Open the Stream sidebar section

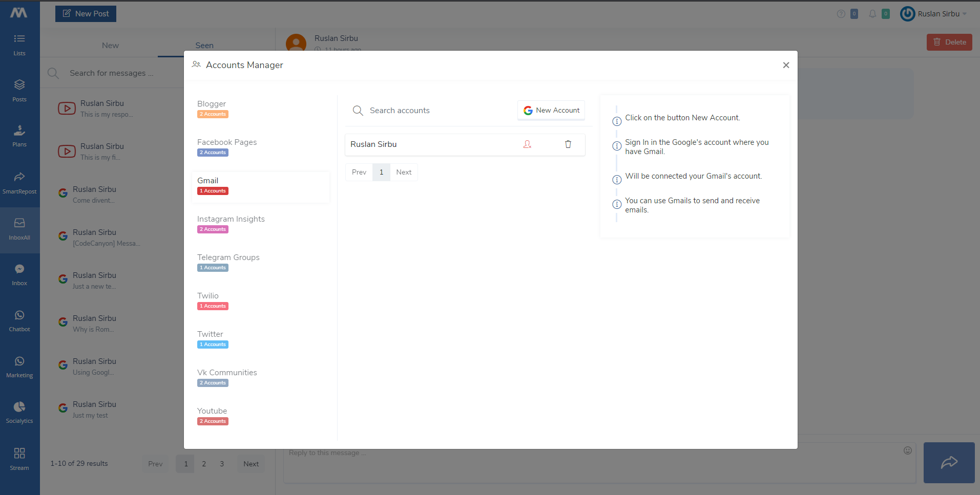pyautogui.click(x=19, y=459)
